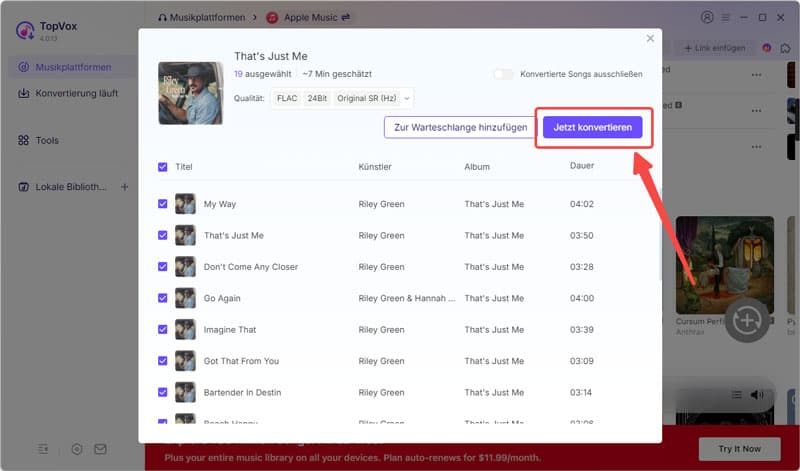
Task: Click the dialog list scrollbar
Action: tap(660, 235)
